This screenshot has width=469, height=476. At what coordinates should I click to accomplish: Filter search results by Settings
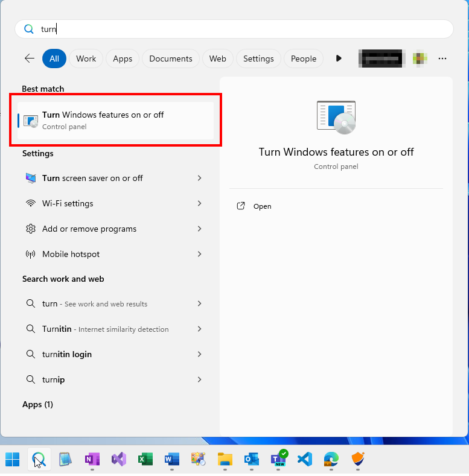point(258,59)
